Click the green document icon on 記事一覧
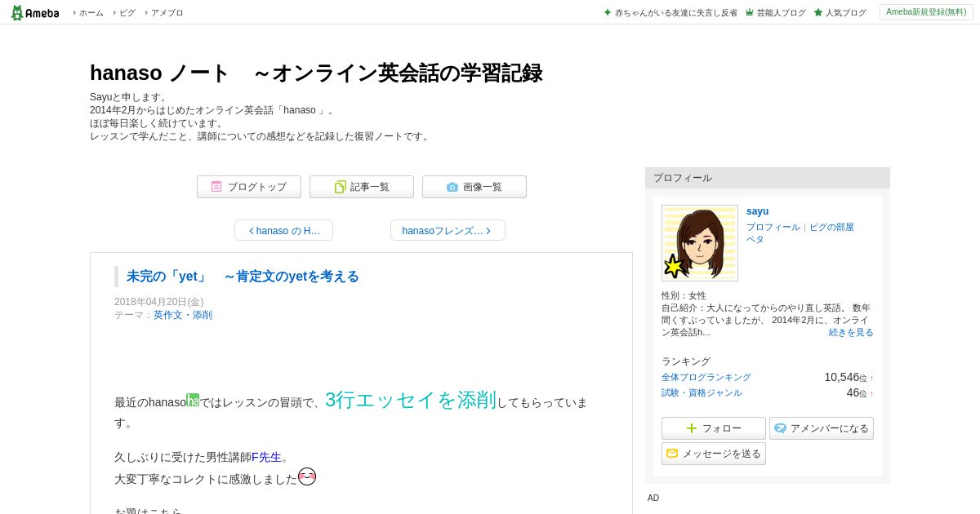 pos(341,187)
